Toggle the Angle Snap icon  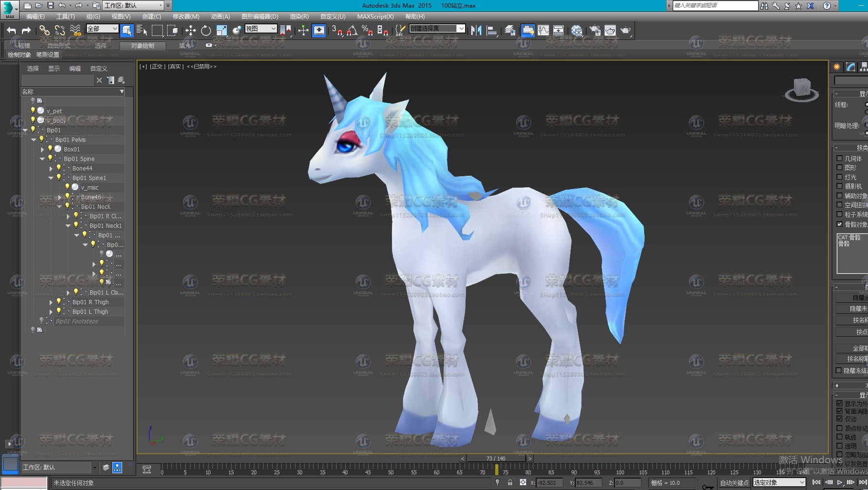pyautogui.click(x=352, y=31)
